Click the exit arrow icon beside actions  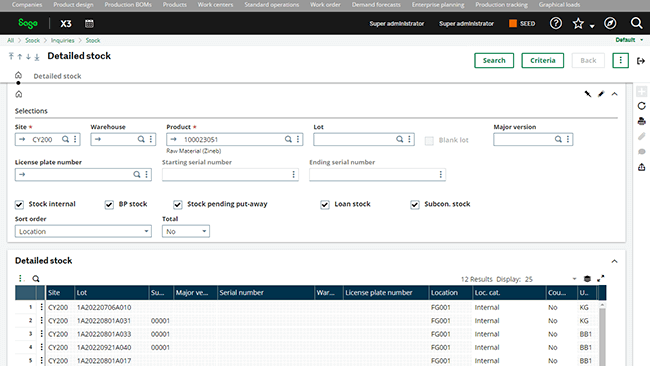click(641, 61)
